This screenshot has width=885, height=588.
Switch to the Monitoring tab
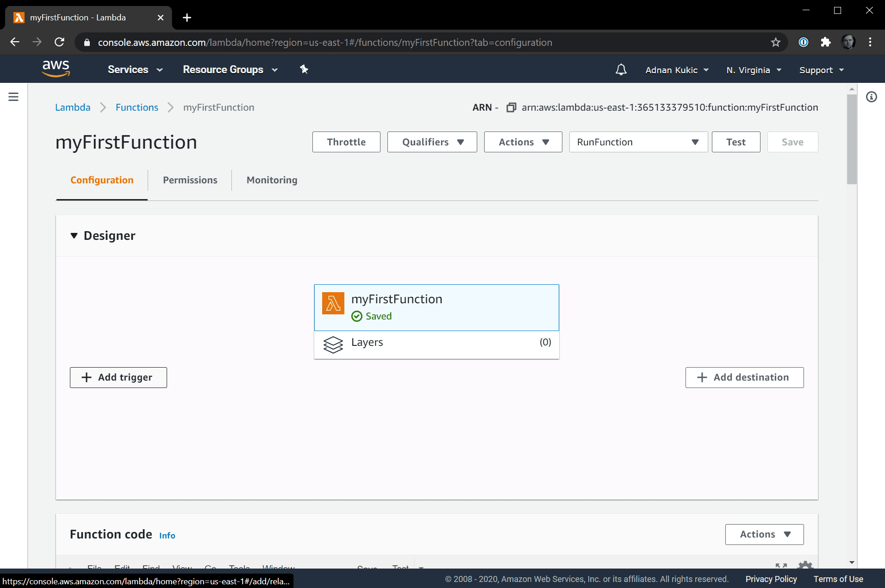[272, 180]
